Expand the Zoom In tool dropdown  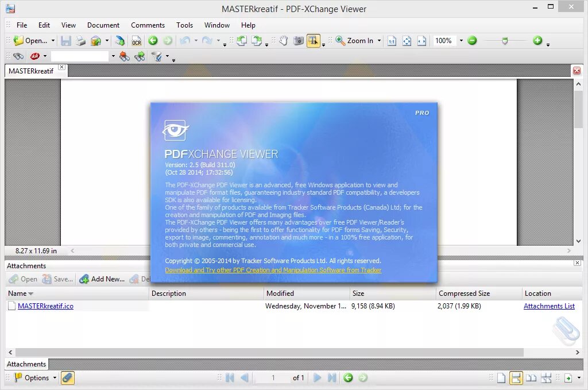(379, 41)
